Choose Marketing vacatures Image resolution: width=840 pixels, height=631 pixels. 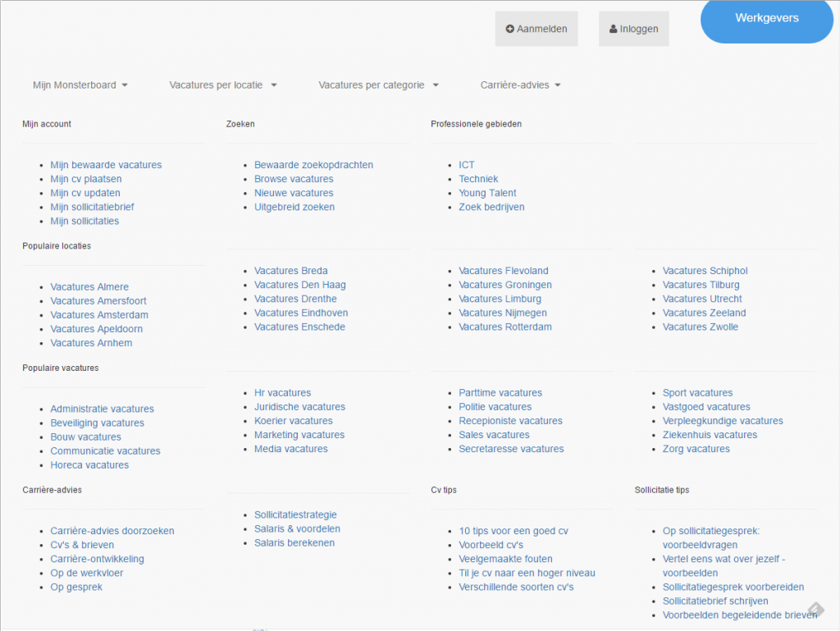coord(299,435)
